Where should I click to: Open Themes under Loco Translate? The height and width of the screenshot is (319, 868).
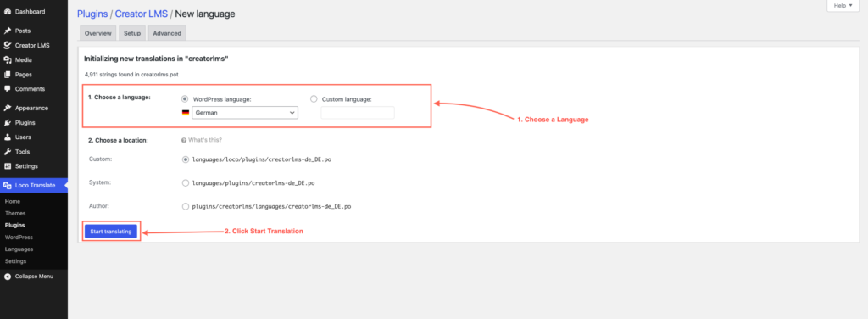[x=15, y=213]
